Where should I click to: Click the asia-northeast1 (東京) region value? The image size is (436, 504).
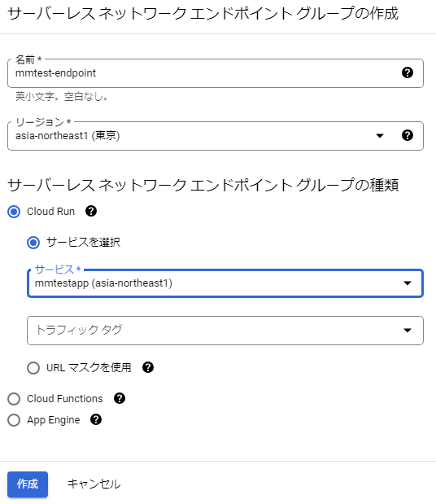68,136
